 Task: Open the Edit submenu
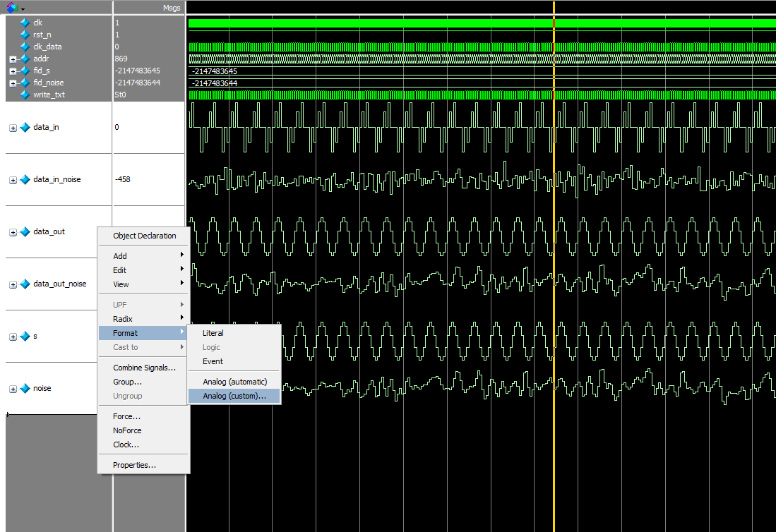[x=143, y=270]
